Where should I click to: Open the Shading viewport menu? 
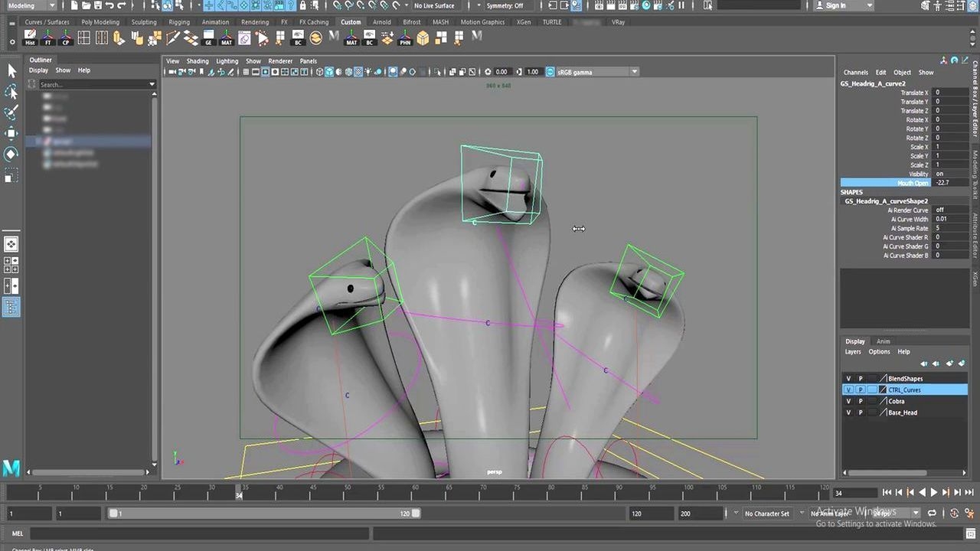pyautogui.click(x=198, y=61)
